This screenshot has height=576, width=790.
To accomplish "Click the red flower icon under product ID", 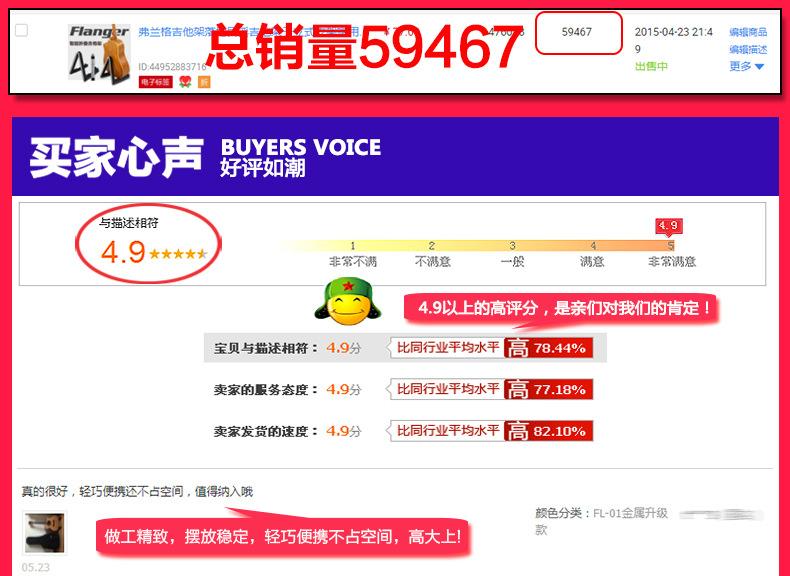I will click(x=185, y=82).
